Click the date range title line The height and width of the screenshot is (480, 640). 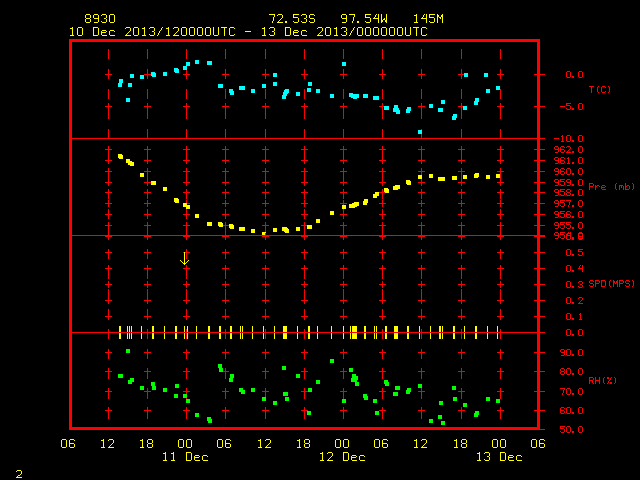248,32
